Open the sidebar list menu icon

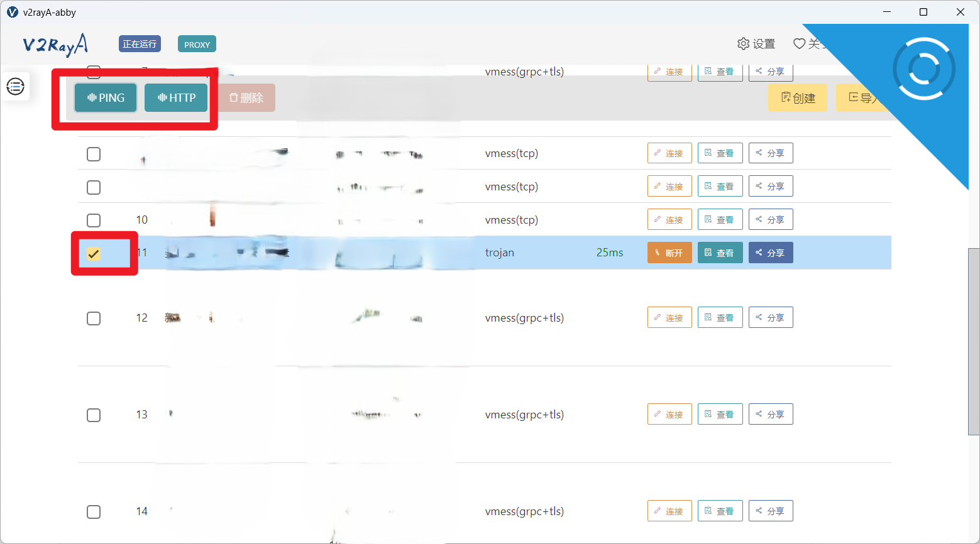(x=16, y=86)
